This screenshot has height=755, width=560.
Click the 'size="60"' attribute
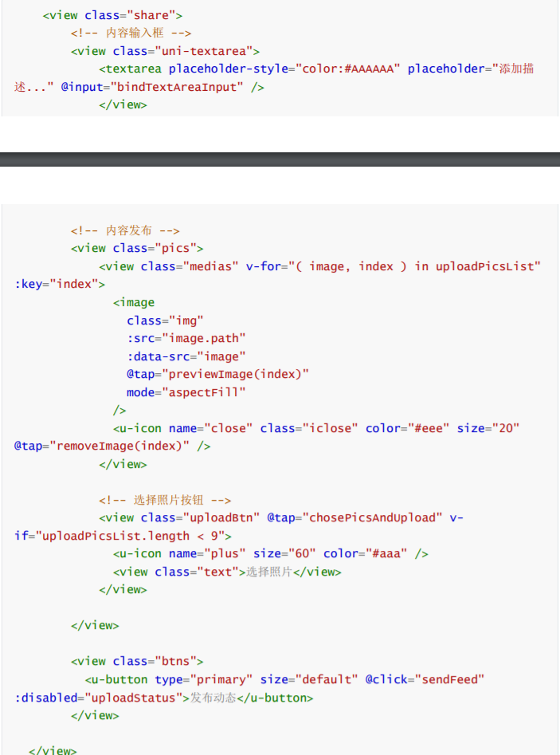tap(284, 554)
